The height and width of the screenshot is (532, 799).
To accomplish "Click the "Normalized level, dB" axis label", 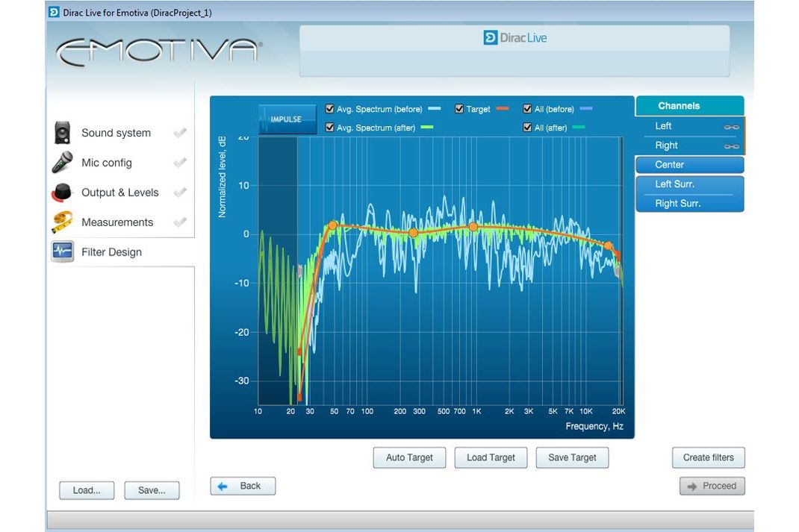I will pos(223,177).
